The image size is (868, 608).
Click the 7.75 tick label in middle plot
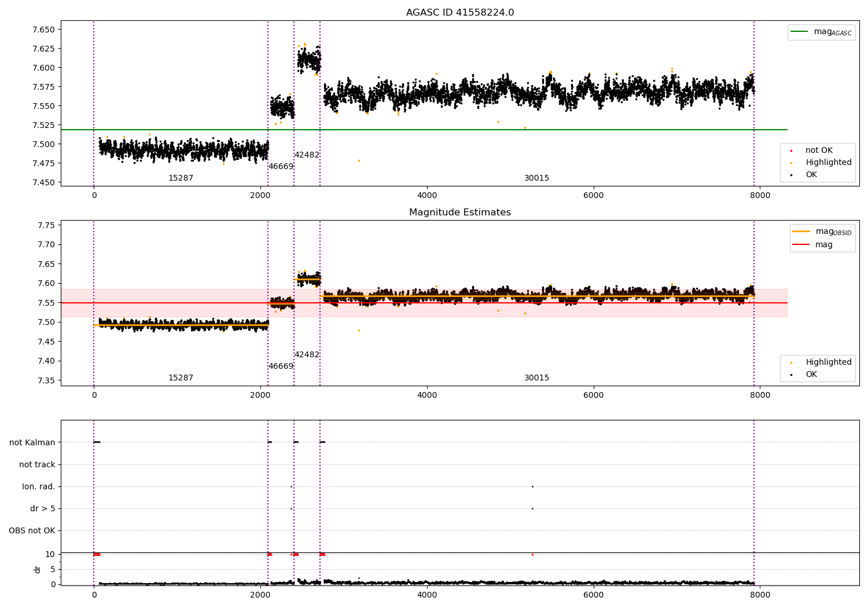(46, 225)
